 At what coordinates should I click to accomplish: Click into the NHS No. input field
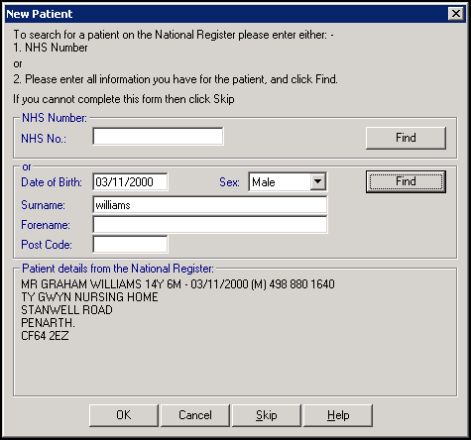(158, 136)
